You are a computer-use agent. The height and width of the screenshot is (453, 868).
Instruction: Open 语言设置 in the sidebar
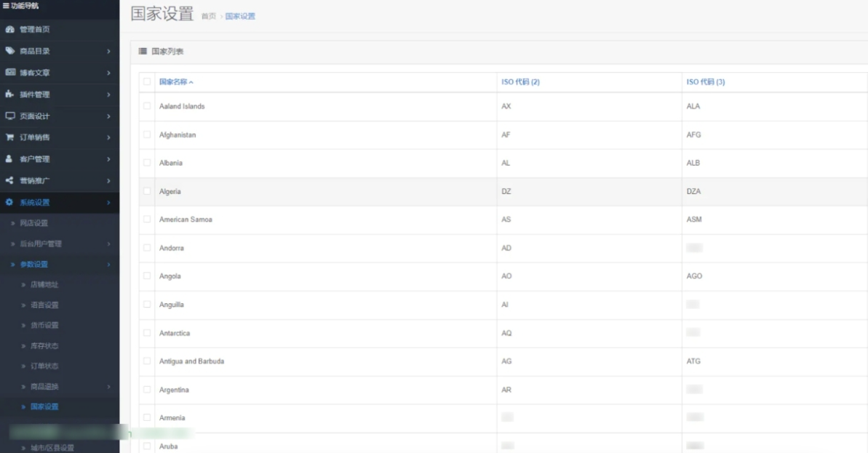click(x=45, y=305)
